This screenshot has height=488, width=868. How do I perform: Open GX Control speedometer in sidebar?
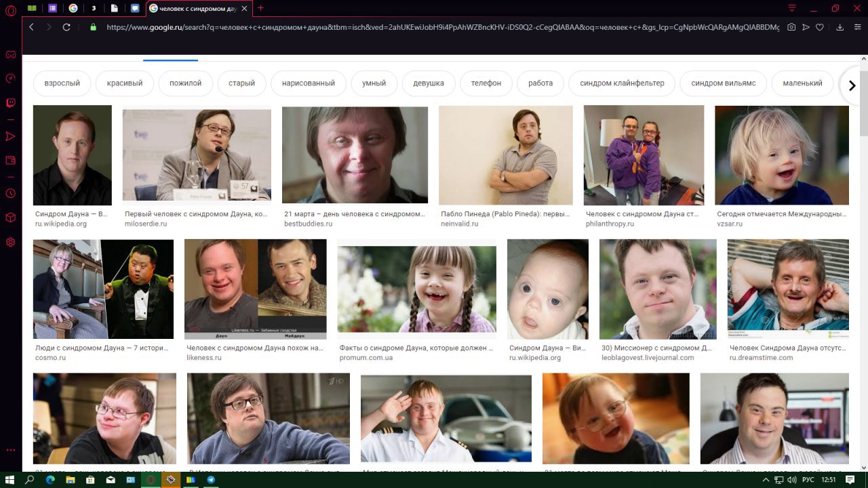pos(10,79)
